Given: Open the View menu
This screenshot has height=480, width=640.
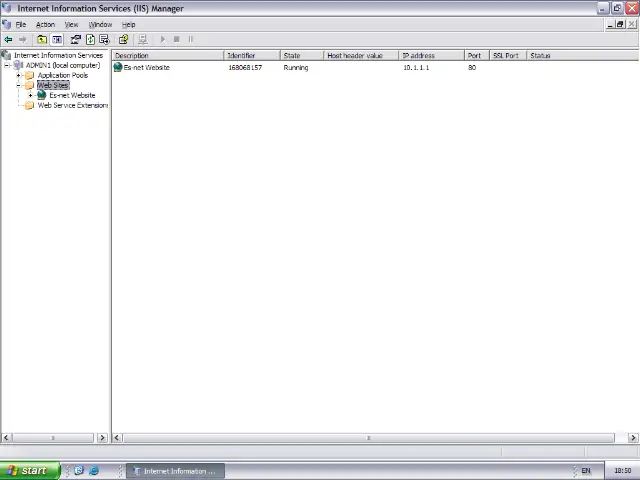Looking at the screenshot, I should click(x=71, y=24).
